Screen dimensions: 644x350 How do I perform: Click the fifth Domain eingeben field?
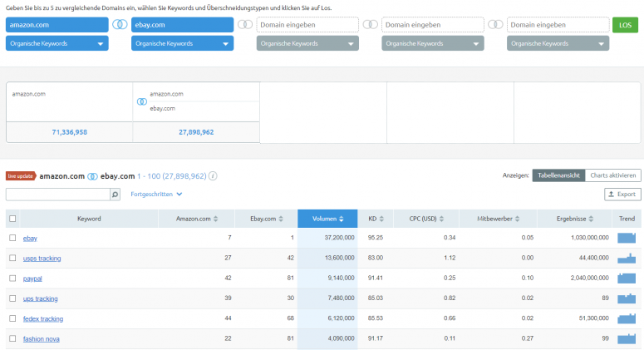pos(558,25)
